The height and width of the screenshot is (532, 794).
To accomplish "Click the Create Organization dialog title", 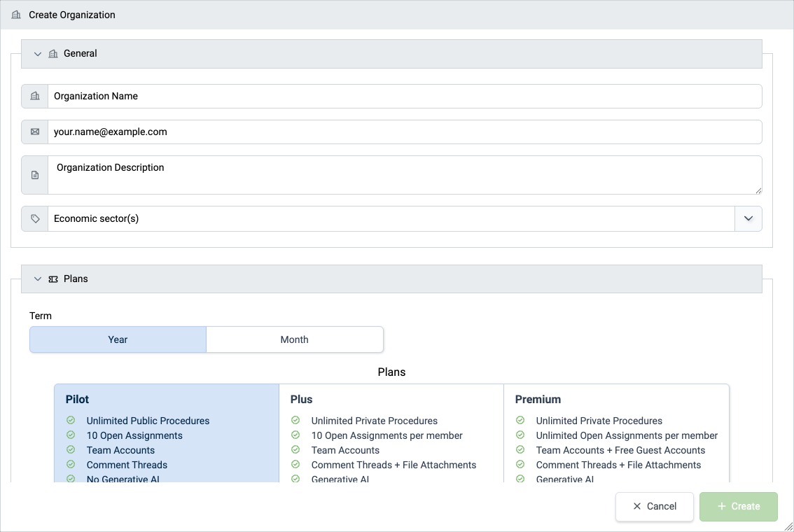I will [x=72, y=15].
